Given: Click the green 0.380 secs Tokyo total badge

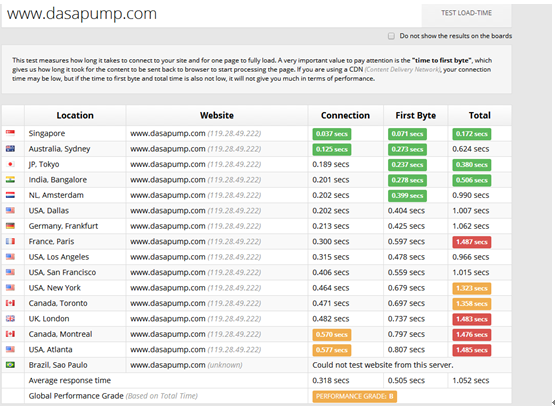Looking at the screenshot, I should point(471,165).
